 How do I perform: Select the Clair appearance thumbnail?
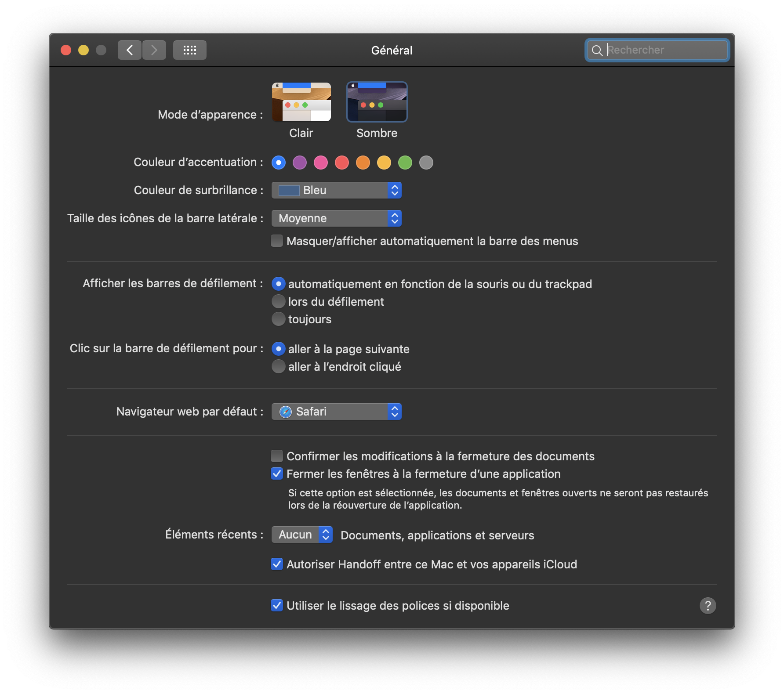(x=301, y=102)
